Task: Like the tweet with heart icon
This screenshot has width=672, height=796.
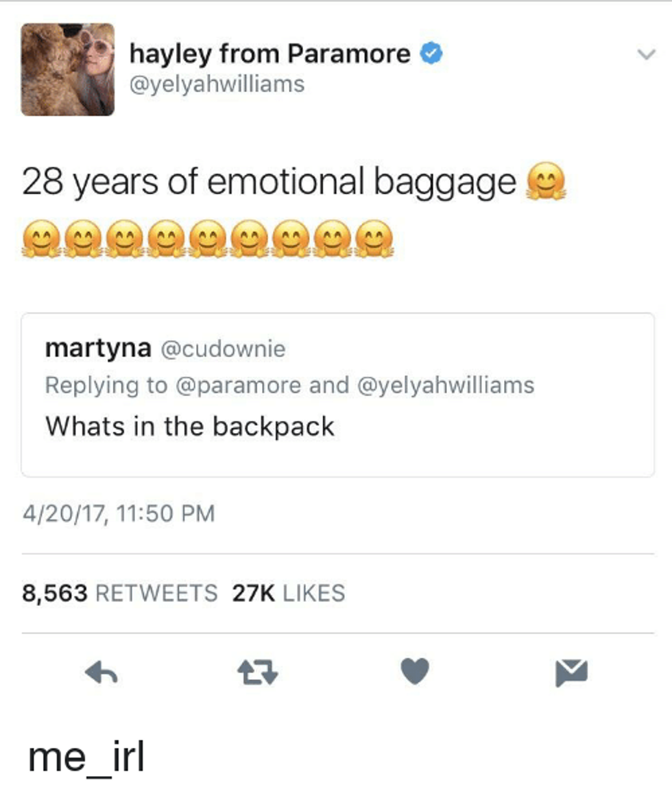Action: pos(415,671)
